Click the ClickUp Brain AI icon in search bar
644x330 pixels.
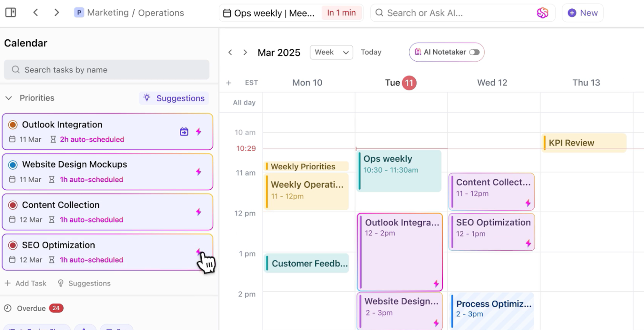click(543, 13)
